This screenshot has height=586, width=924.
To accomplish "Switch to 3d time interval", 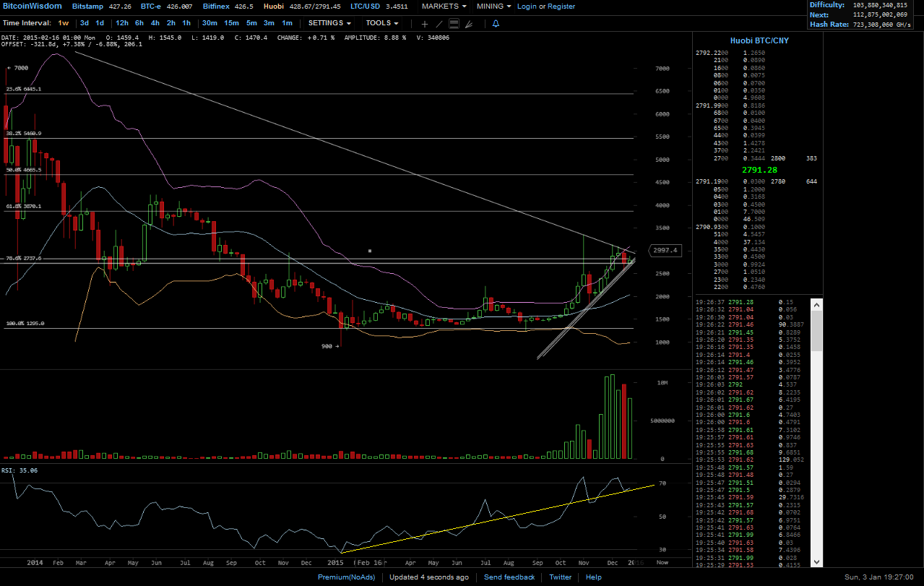I will (85, 23).
